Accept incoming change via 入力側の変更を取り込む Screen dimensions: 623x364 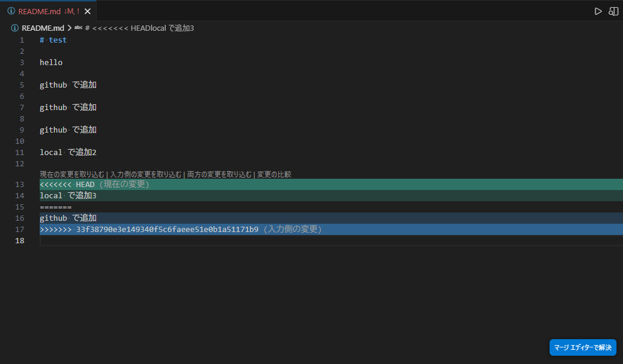(146, 175)
